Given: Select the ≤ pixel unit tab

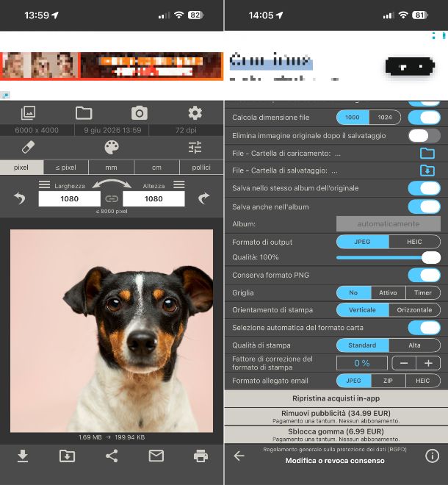Looking at the screenshot, I should (66, 168).
